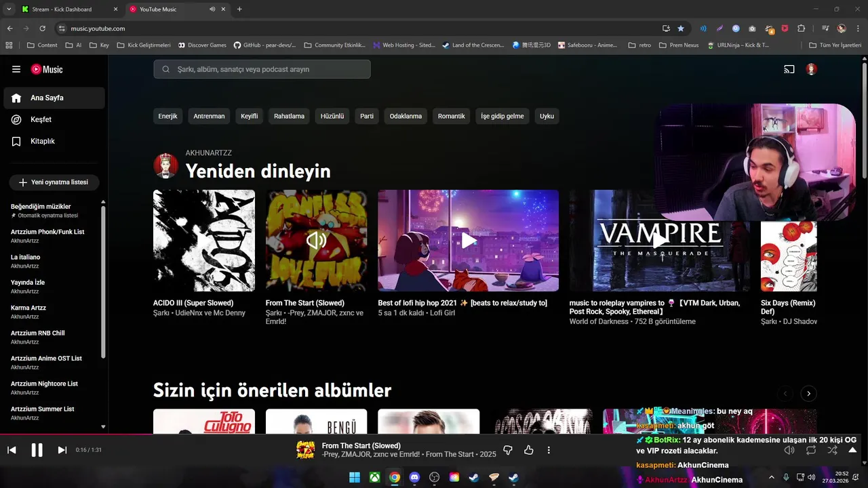Screen dimensions: 868x488
Task: Open the Chrome three-dot menu
Action: pyautogui.click(x=858, y=28)
